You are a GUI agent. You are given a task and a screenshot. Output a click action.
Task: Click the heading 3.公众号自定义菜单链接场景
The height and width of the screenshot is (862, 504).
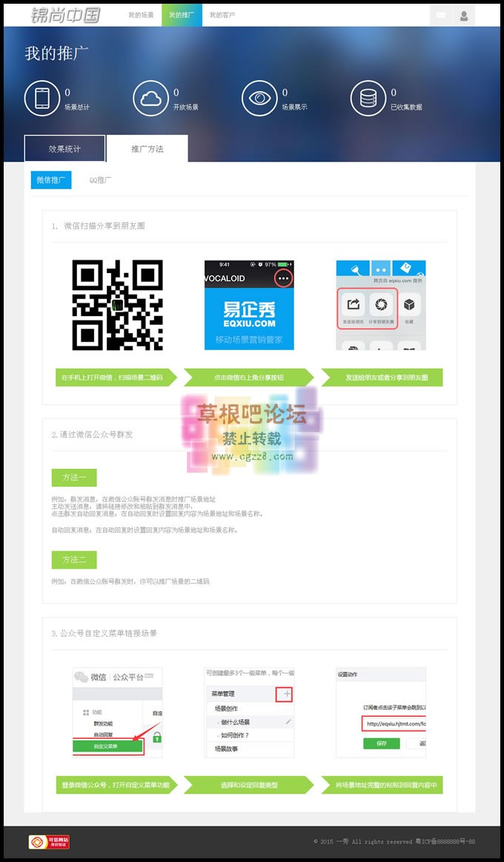(x=105, y=634)
